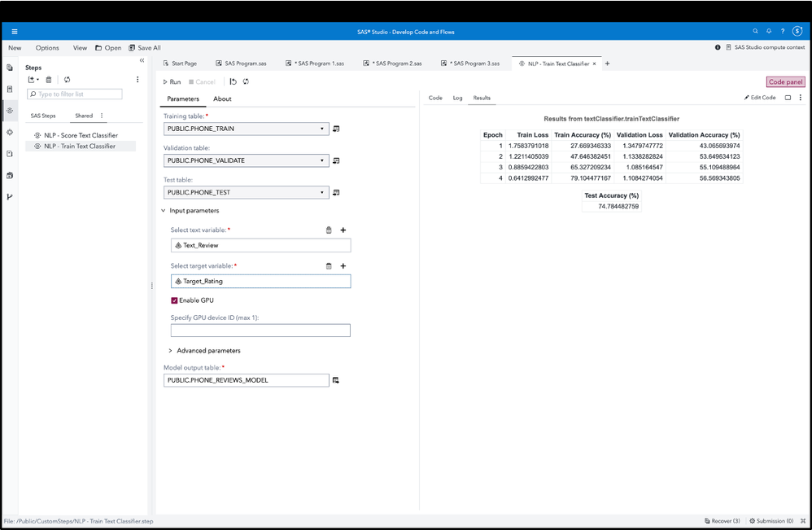Switch to the SAS Steps tab
812x530 pixels.
coord(43,116)
